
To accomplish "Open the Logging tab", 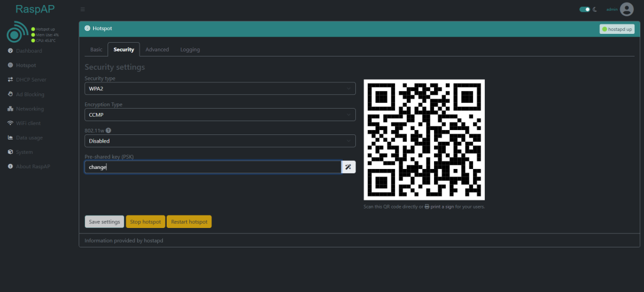I will 190,50.
